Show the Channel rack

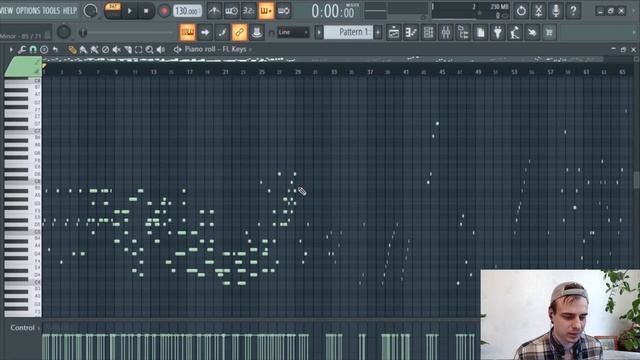428,32
